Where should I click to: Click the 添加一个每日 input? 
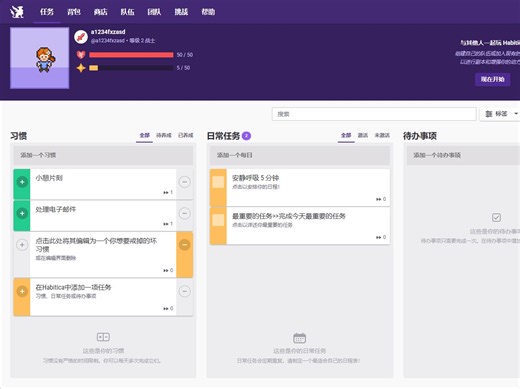coord(300,155)
